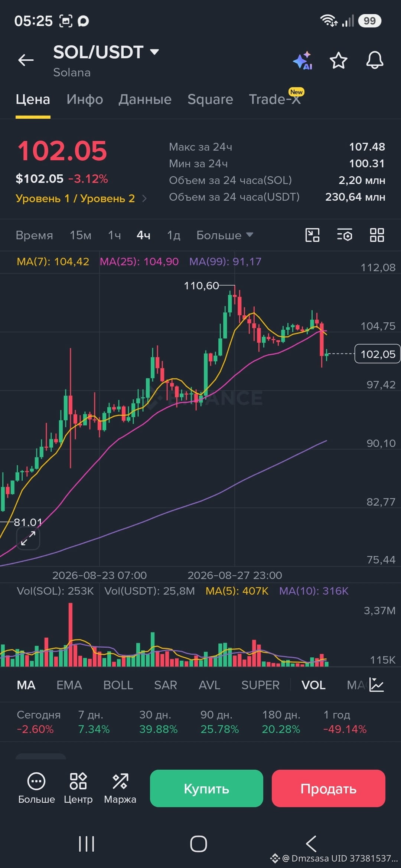This screenshot has height=868, width=401.
Task: Tap the MA(7): 104,42 legend
Action: [x=53, y=262]
